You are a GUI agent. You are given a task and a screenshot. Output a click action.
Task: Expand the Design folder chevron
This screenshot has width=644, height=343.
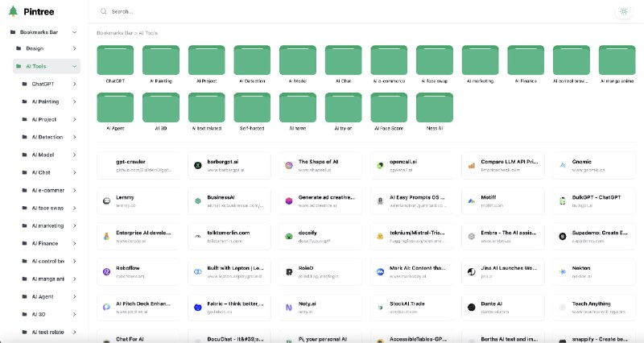(75, 48)
